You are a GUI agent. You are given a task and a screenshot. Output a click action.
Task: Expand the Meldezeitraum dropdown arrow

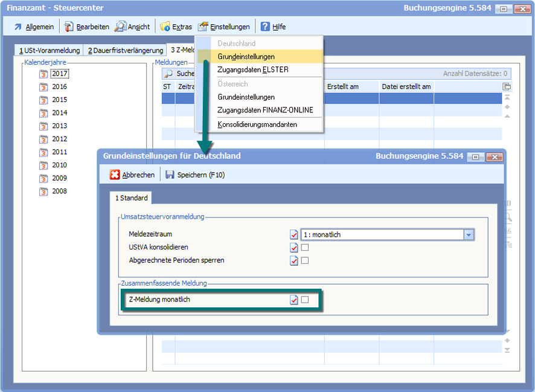pos(469,235)
